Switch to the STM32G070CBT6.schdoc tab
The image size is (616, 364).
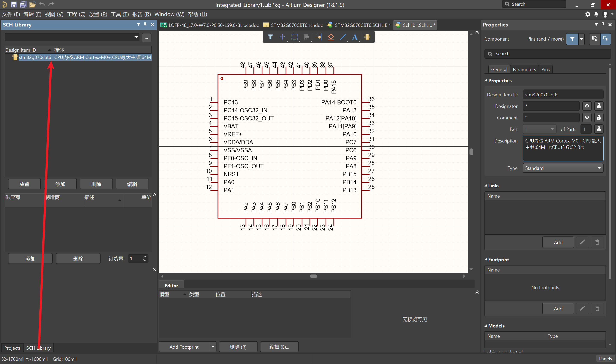tap(293, 25)
